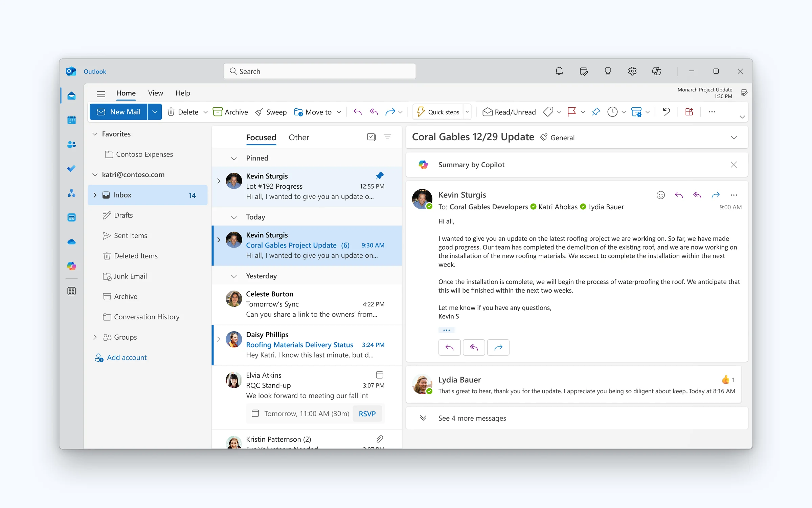Open Settings gear in title bar
The image size is (812, 508).
point(632,71)
